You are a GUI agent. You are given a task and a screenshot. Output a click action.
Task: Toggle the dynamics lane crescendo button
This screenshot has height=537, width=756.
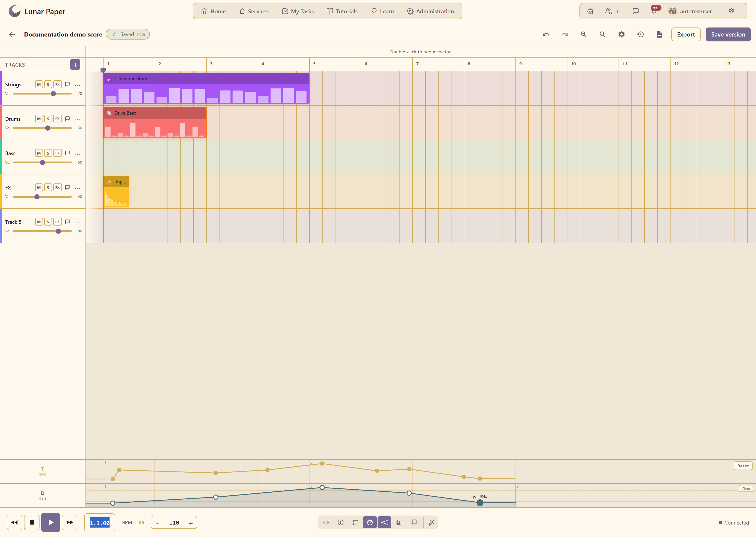tap(384, 522)
